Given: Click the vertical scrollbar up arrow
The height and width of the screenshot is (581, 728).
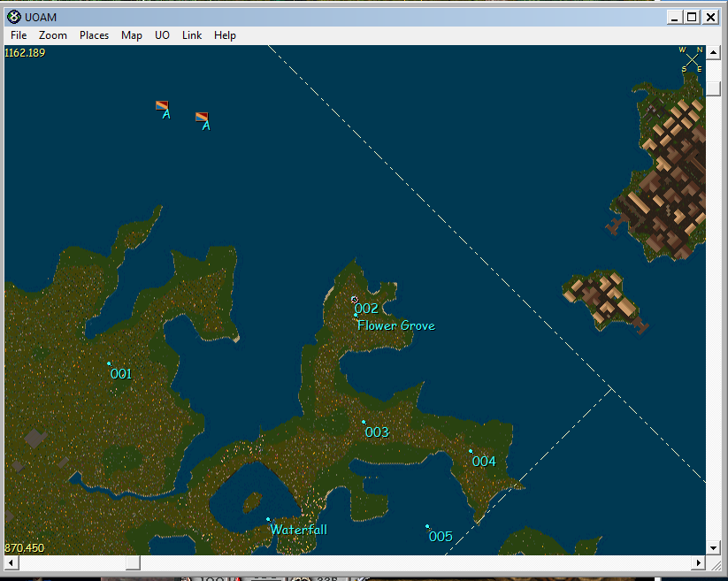Looking at the screenshot, I should 713,52.
